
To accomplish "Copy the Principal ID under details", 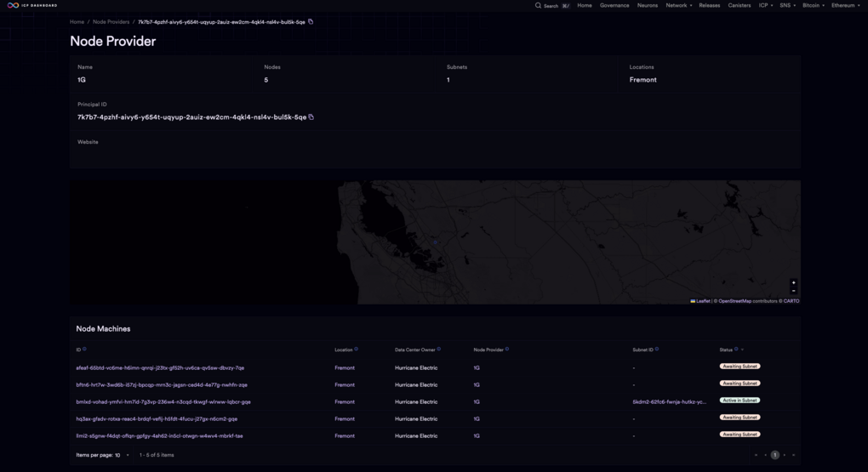I will point(311,117).
